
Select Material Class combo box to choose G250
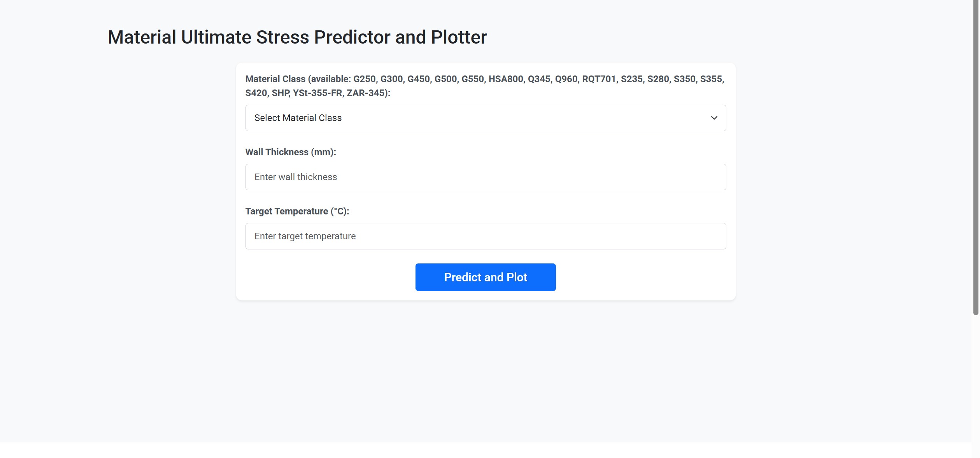[485, 118]
